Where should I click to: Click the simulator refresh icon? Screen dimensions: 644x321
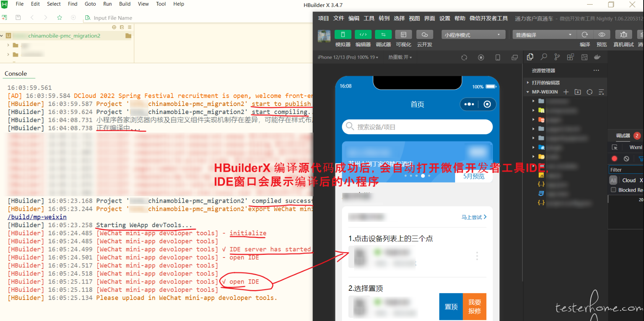point(464,57)
